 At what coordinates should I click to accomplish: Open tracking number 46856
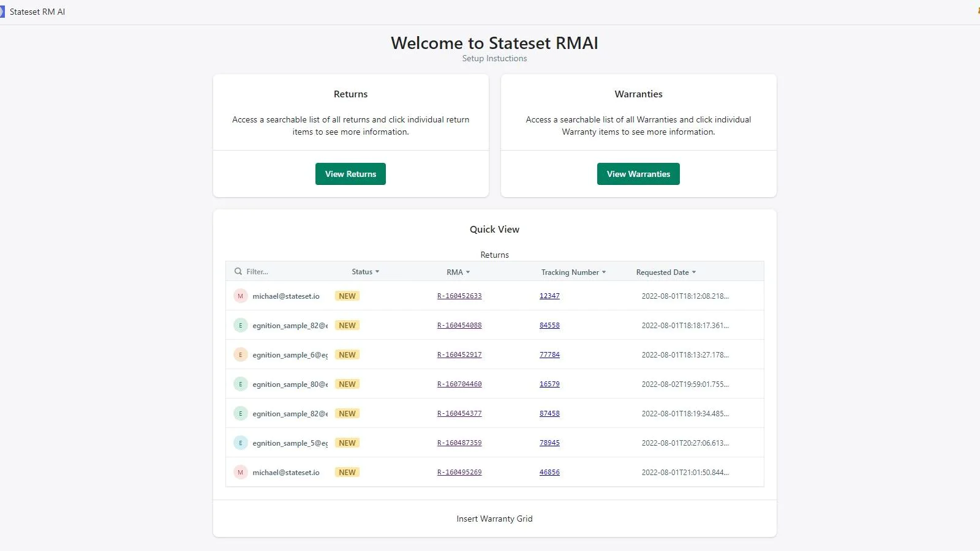pos(549,472)
